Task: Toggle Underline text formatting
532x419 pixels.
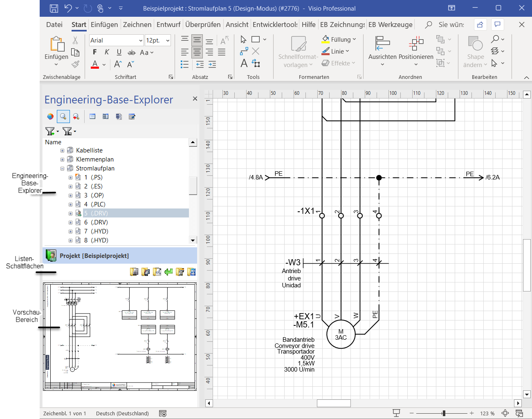Action: 119,52
